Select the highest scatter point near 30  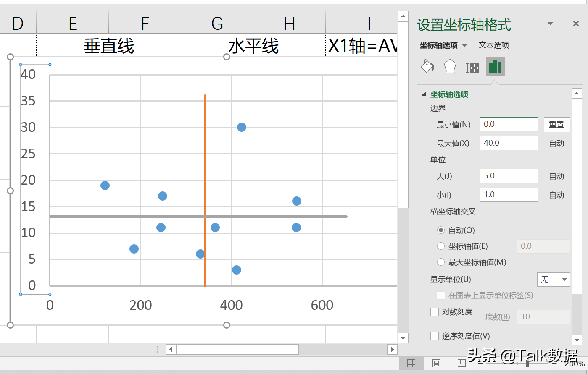click(241, 127)
